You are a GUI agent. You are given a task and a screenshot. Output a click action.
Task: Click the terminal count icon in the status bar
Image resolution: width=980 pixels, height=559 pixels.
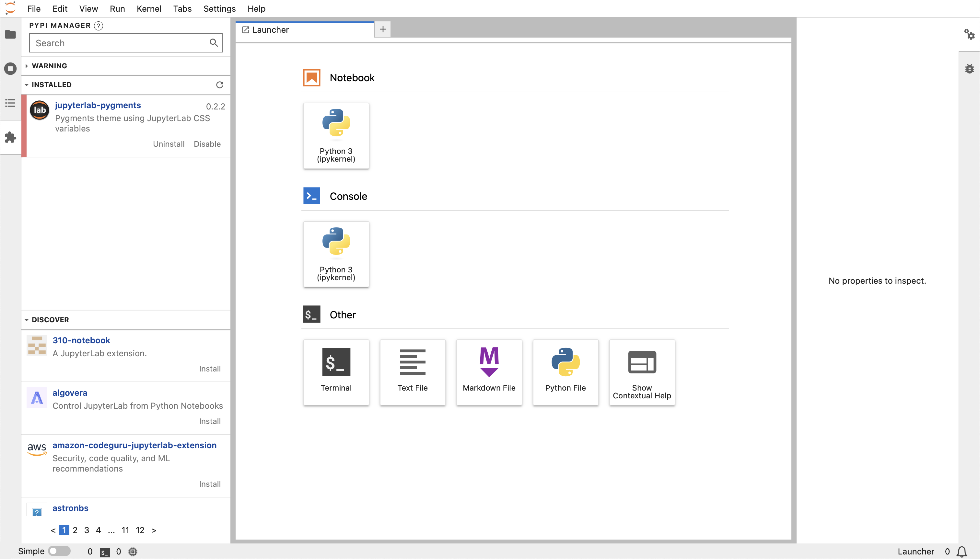point(104,552)
